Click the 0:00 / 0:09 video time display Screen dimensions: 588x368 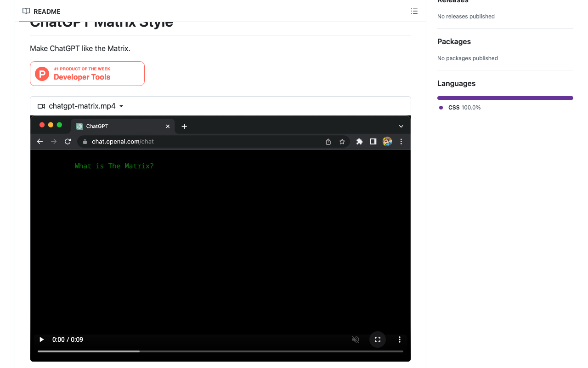68,339
